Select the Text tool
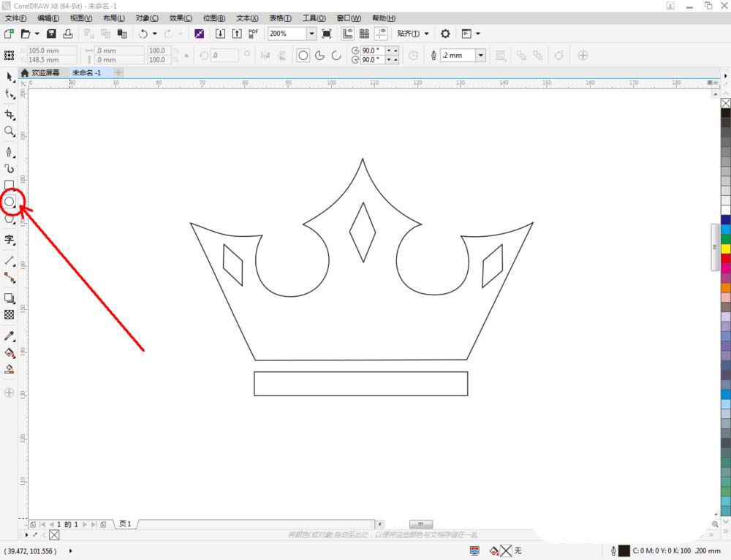 pyautogui.click(x=10, y=240)
